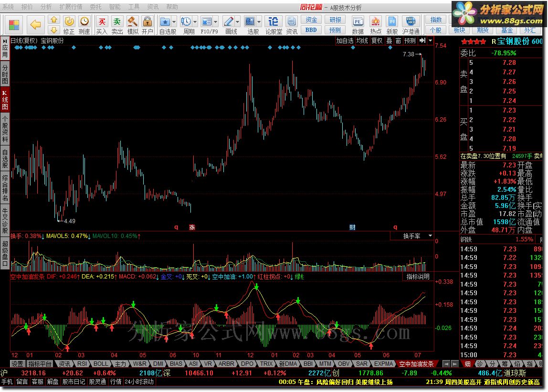Toggle the 分 button in bottom right

click(x=493, y=364)
